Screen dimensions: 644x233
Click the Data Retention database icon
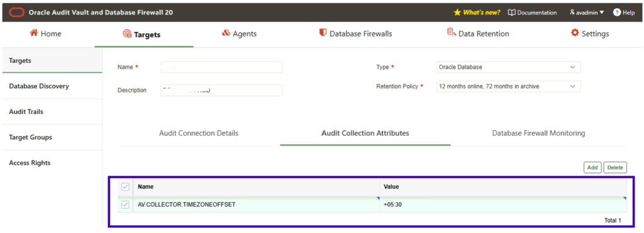[452, 33]
